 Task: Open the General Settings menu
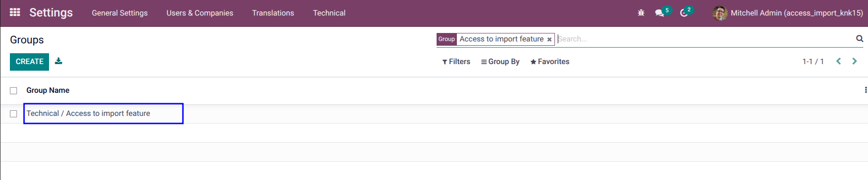click(x=120, y=13)
